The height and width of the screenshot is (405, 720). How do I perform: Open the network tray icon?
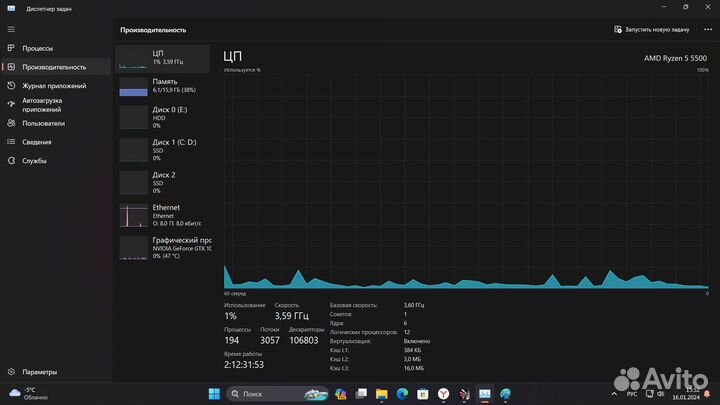[x=649, y=394]
